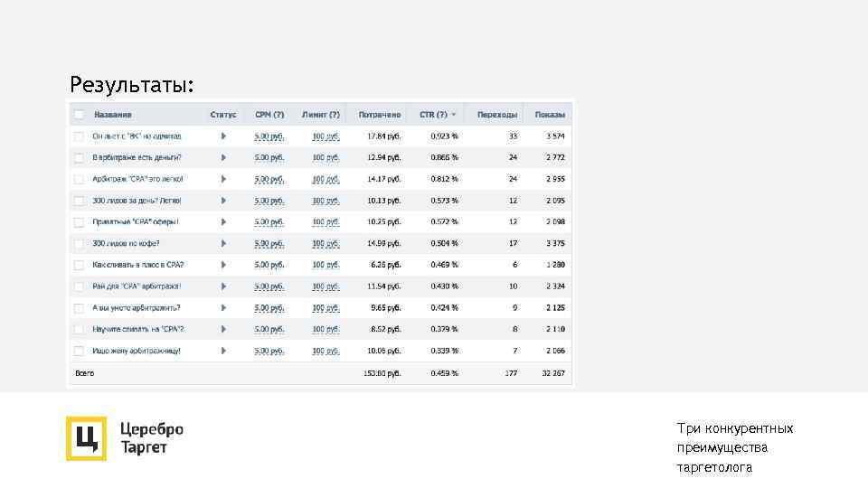The height and width of the screenshot is (488, 868).
Task: Open the ad '300 лидов за день? Легко!'
Action: tap(137, 201)
